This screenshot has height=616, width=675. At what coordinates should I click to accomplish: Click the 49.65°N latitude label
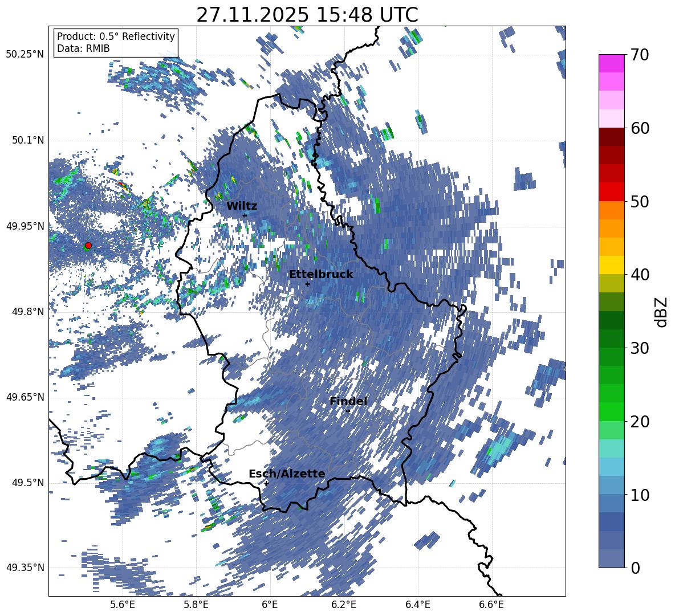click(x=25, y=397)
